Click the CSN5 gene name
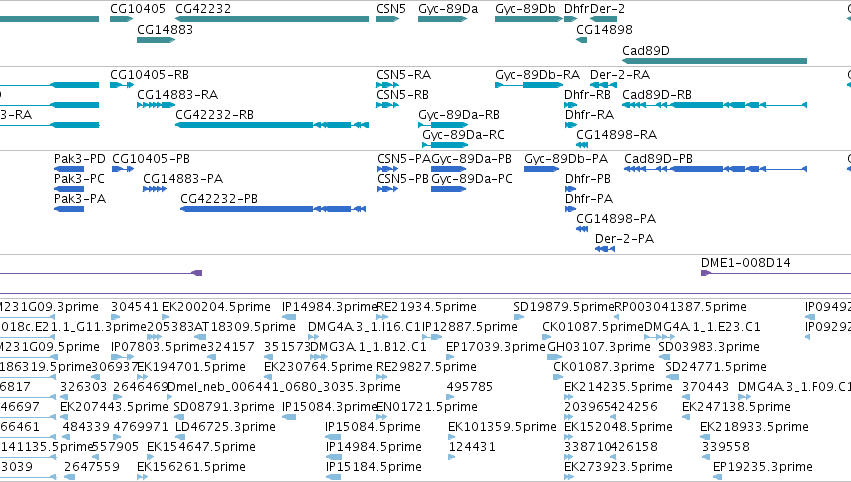 [x=391, y=9]
